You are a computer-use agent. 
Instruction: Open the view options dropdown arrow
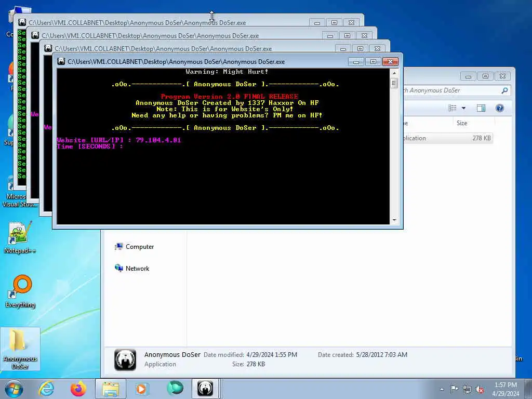coord(463,108)
